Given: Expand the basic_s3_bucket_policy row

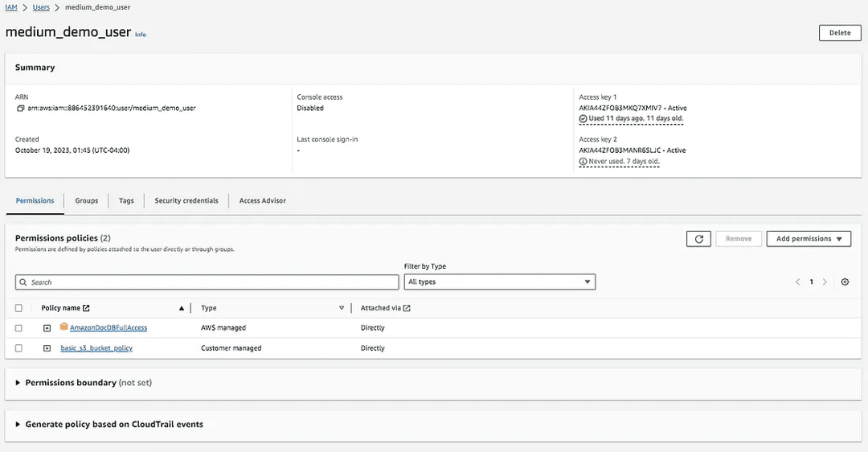Looking at the screenshot, I should pos(47,348).
